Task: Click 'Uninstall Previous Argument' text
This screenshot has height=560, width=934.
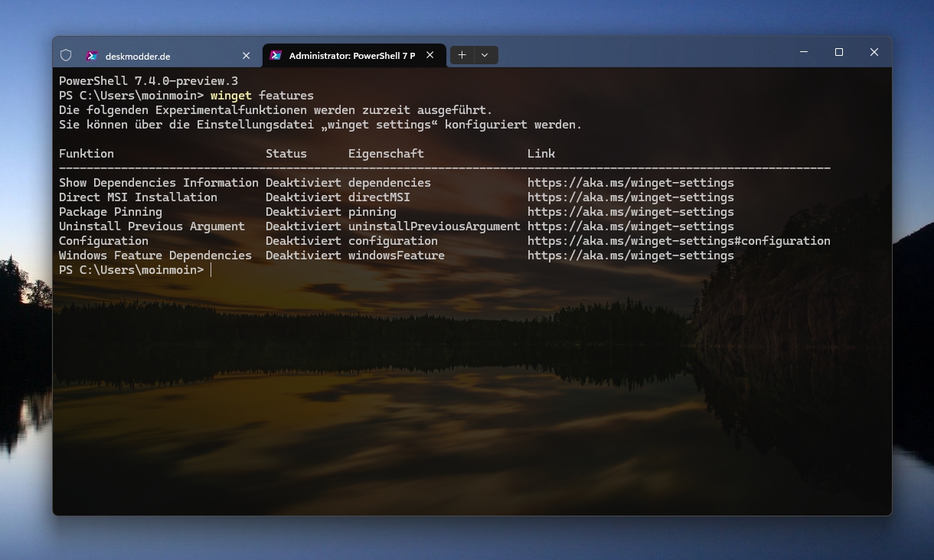Action: (152, 226)
